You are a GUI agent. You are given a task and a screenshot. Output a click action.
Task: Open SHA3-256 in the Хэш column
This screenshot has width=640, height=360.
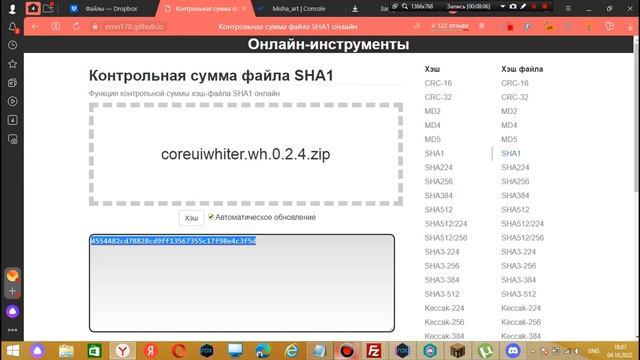[442, 266]
